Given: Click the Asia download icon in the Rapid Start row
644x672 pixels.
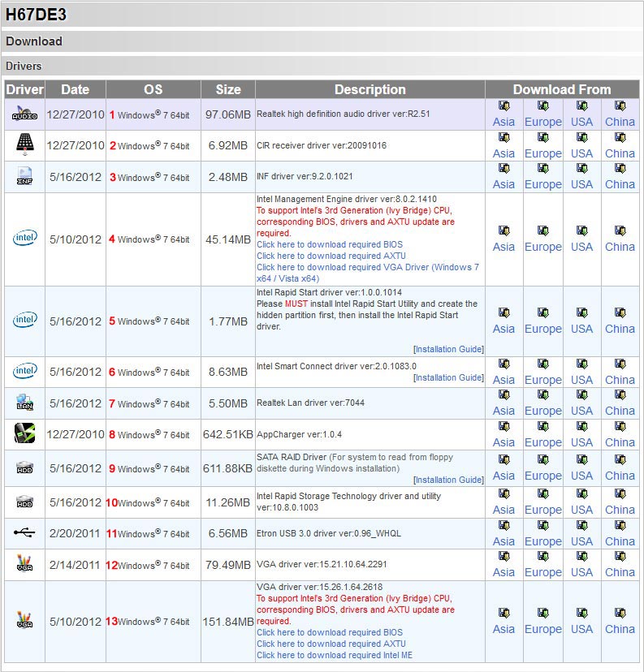Looking at the screenshot, I should 504,312.
